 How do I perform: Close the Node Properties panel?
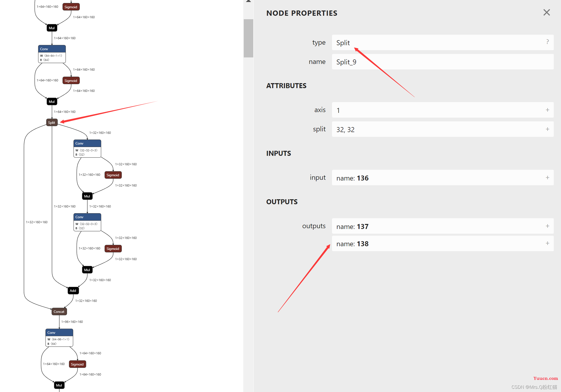point(546,12)
